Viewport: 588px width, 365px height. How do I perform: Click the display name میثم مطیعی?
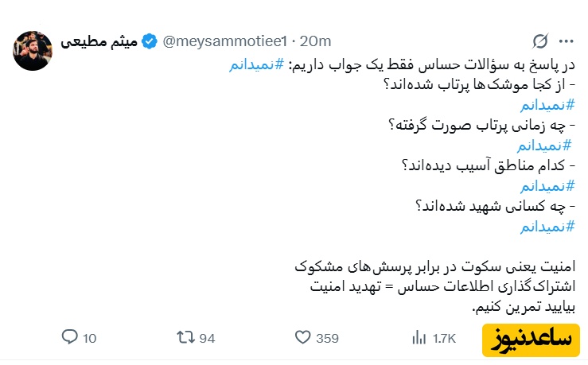100,41
